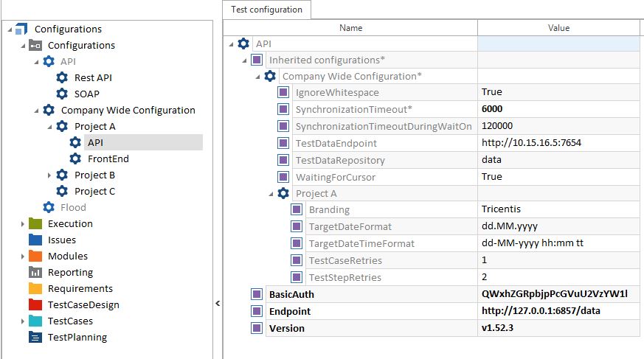This screenshot has width=644, height=359.
Task: Click the green Execution folder icon
Action: [x=35, y=223]
